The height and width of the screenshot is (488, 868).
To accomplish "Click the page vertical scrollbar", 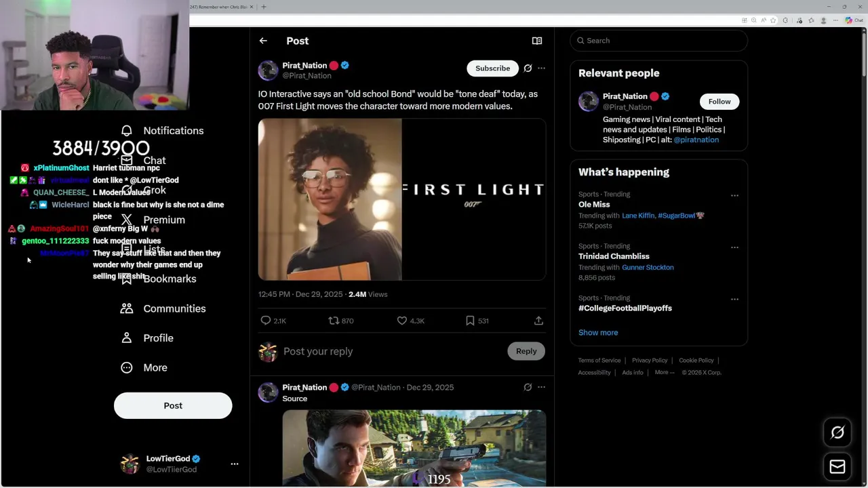I will [865, 54].
